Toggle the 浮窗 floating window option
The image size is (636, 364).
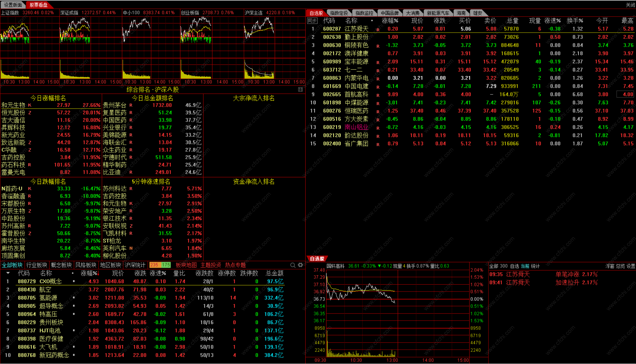click(610, 266)
